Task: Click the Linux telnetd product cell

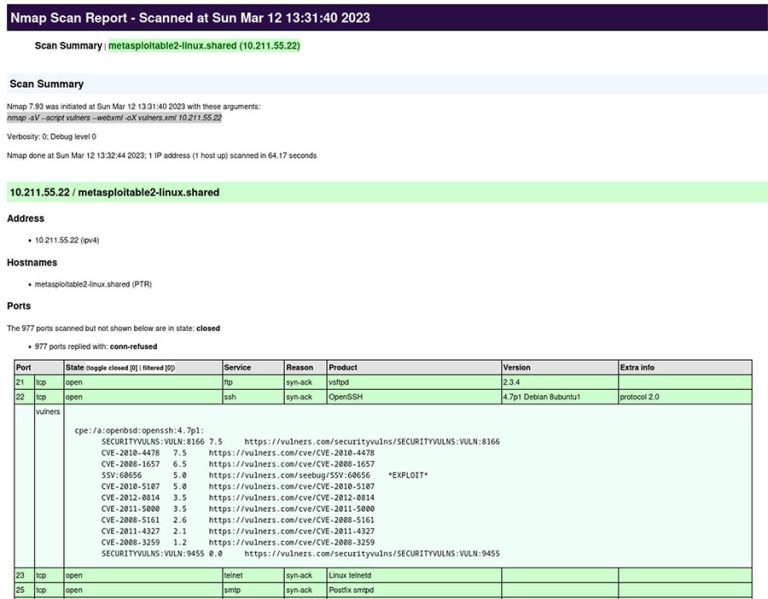Action: pyautogui.click(x=351, y=576)
